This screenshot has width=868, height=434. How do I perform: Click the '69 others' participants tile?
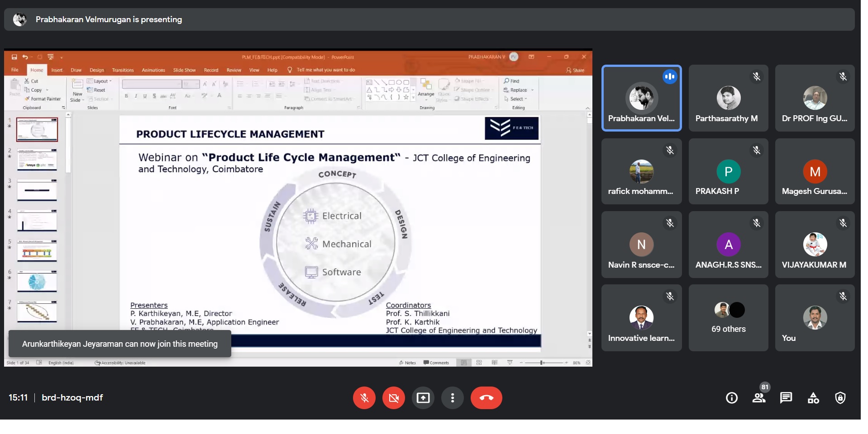click(x=728, y=318)
